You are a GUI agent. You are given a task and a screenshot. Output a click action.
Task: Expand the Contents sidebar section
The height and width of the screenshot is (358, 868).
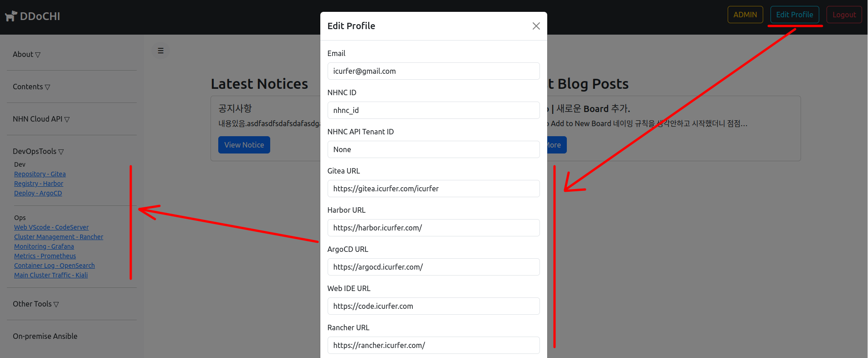[x=31, y=87]
